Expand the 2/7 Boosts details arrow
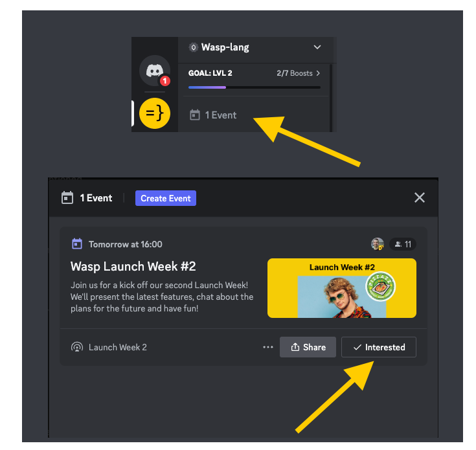 (318, 73)
